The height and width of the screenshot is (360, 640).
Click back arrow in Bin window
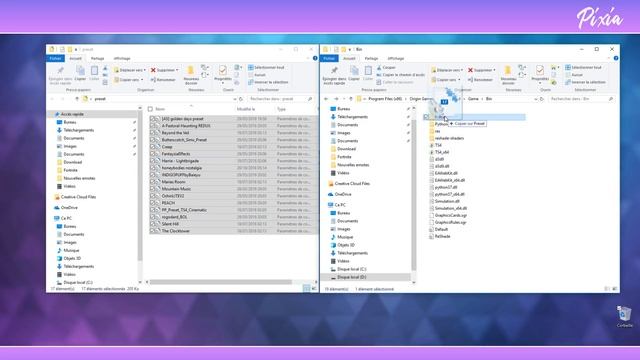[326, 99]
